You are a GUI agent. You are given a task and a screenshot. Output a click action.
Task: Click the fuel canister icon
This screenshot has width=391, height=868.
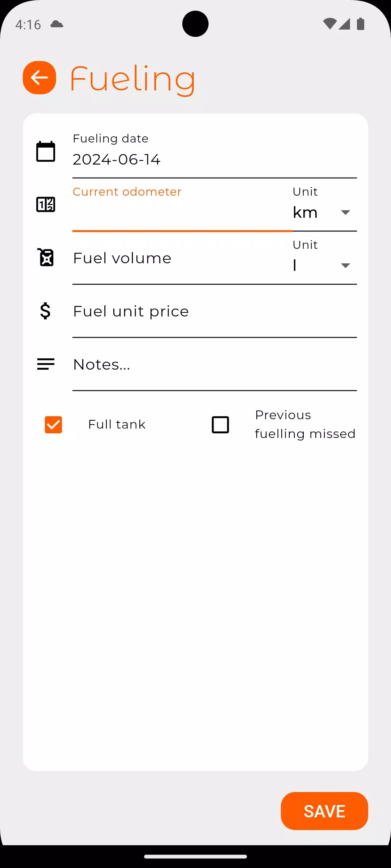[x=46, y=258]
